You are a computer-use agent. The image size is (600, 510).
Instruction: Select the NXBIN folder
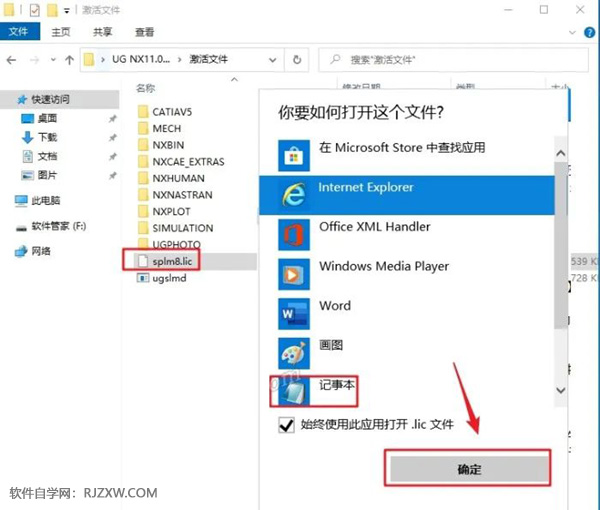tap(168, 145)
